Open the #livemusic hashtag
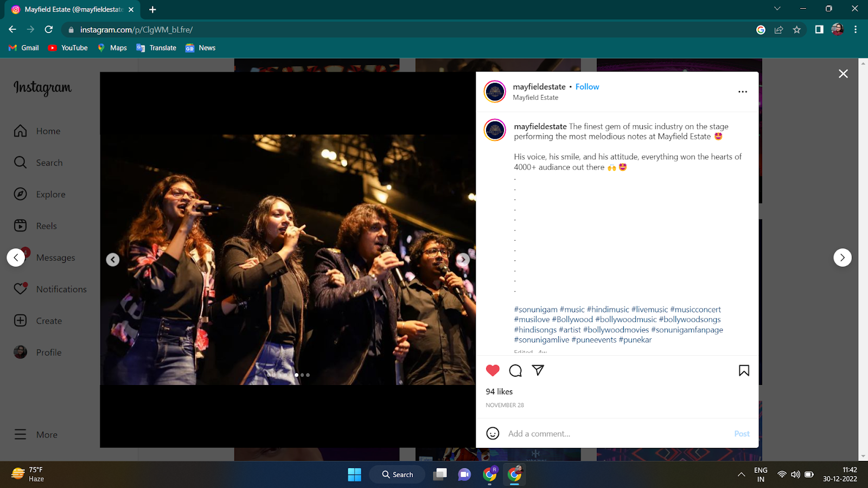The height and width of the screenshot is (488, 868). pos(650,310)
